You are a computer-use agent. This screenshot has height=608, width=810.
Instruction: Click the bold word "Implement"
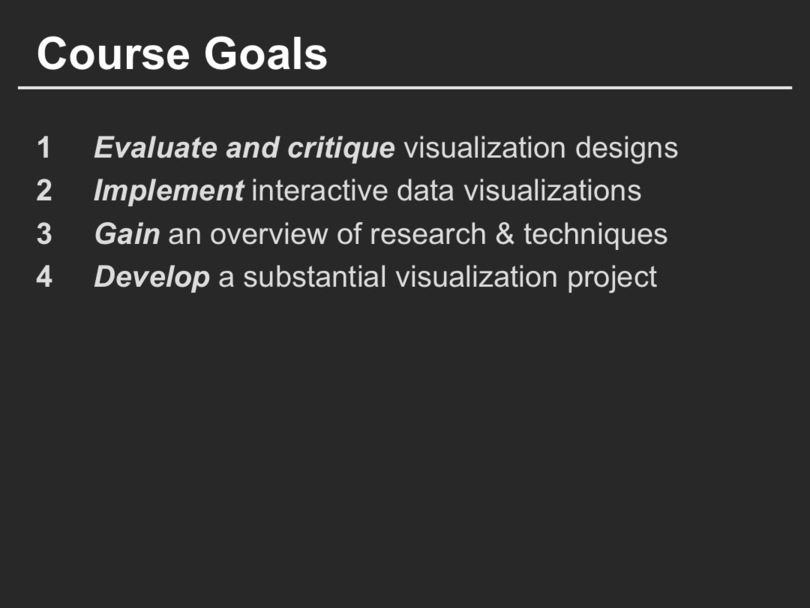point(168,191)
